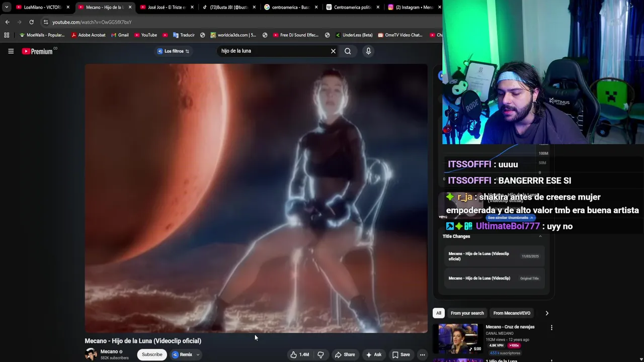Open the browser apps grid icon

(x=7, y=35)
